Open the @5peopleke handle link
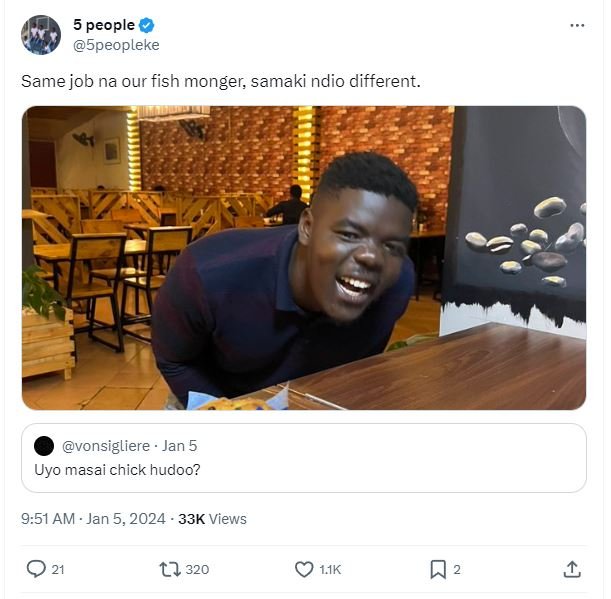 tap(115, 45)
